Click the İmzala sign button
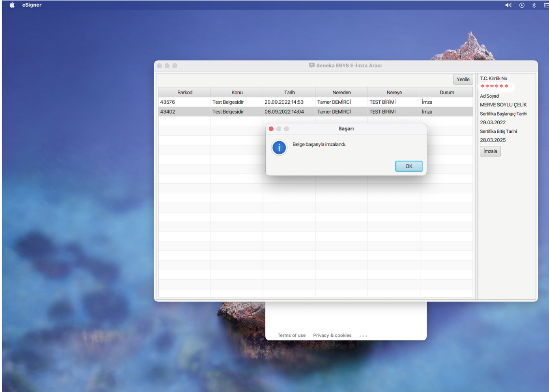This screenshot has height=392, width=549. click(491, 151)
